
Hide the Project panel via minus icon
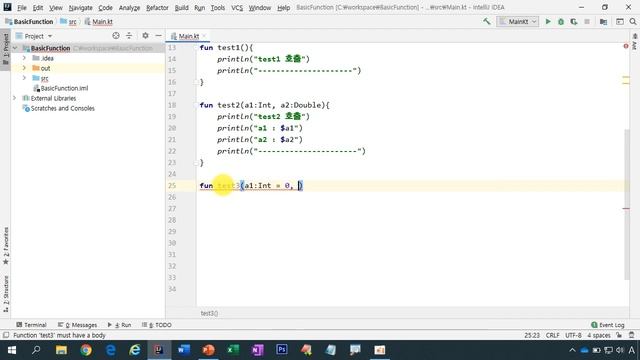[x=158, y=36]
